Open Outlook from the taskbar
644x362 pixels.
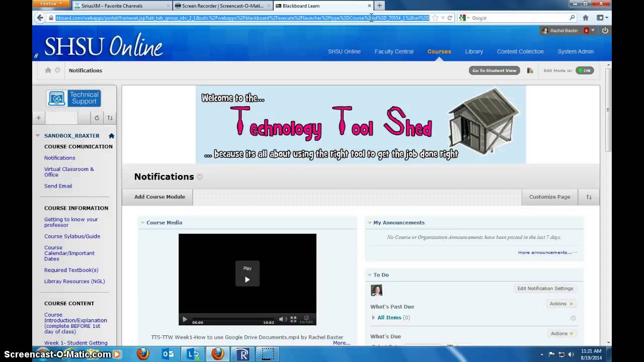click(168, 354)
